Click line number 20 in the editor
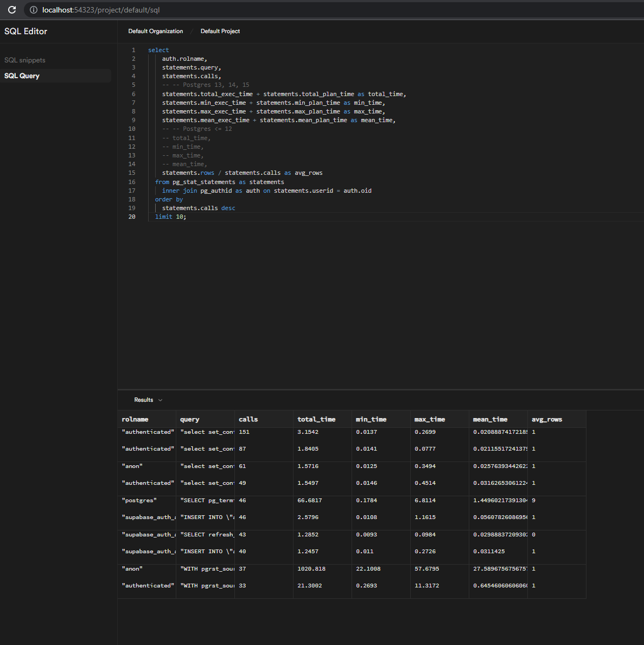This screenshot has width=644, height=645. click(x=132, y=217)
